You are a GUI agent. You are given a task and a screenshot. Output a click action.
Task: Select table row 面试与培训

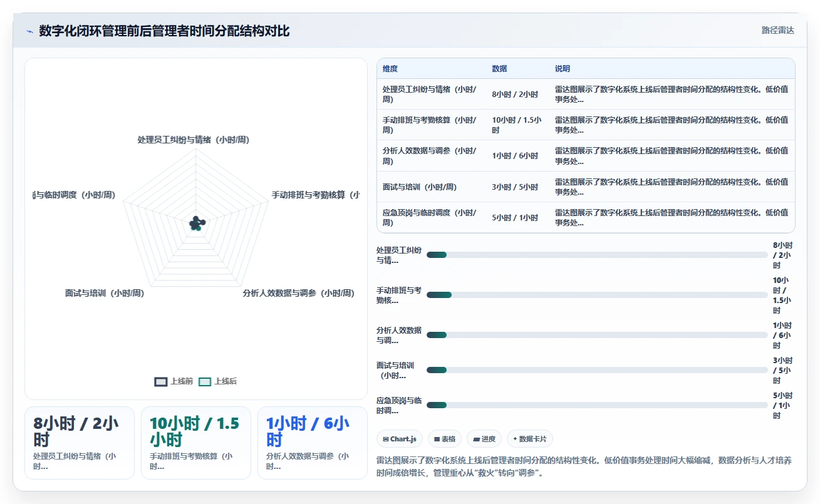[586, 187]
